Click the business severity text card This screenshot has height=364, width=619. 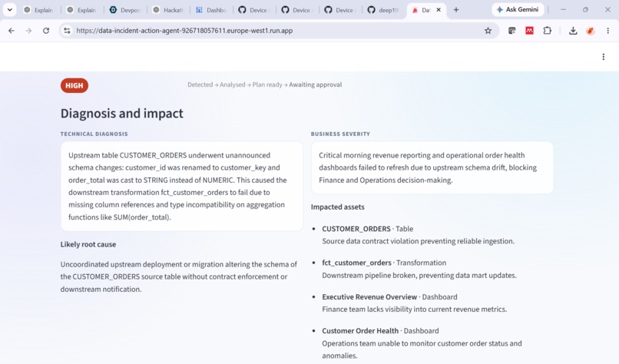tap(432, 167)
